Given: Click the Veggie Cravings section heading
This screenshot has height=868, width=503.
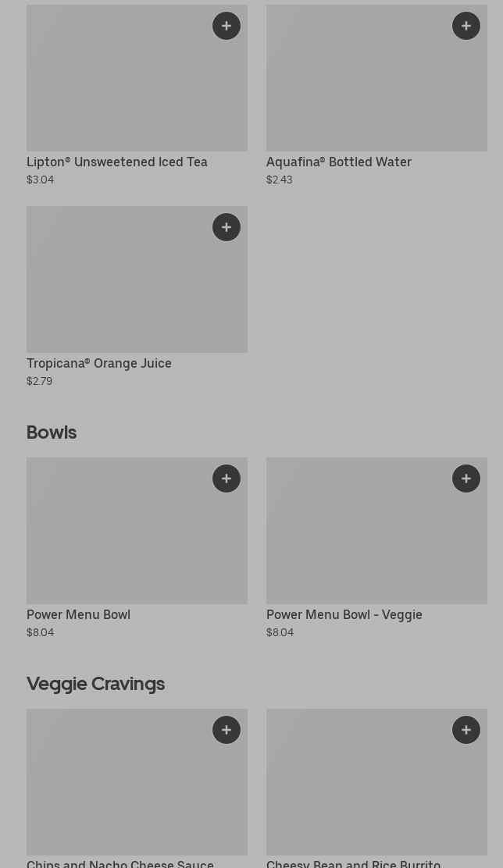Looking at the screenshot, I should (95, 684).
